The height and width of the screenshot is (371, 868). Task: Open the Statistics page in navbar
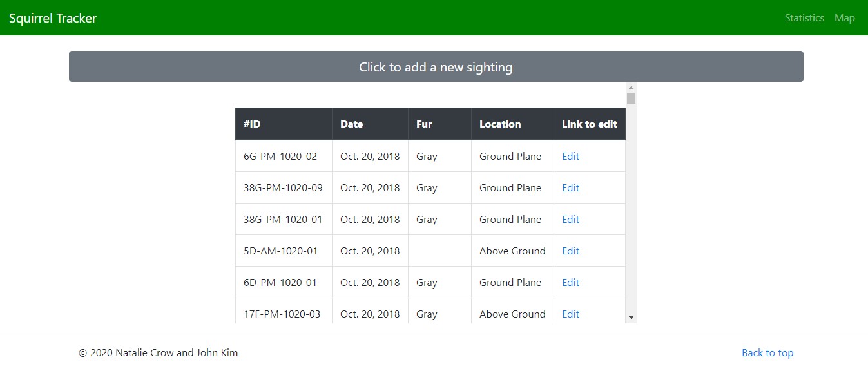[804, 18]
